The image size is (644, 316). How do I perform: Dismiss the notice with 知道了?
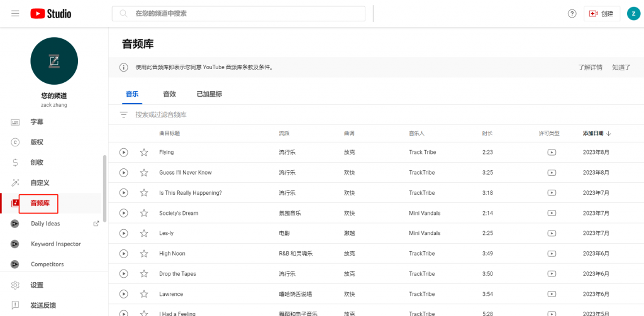tap(621, 67)
